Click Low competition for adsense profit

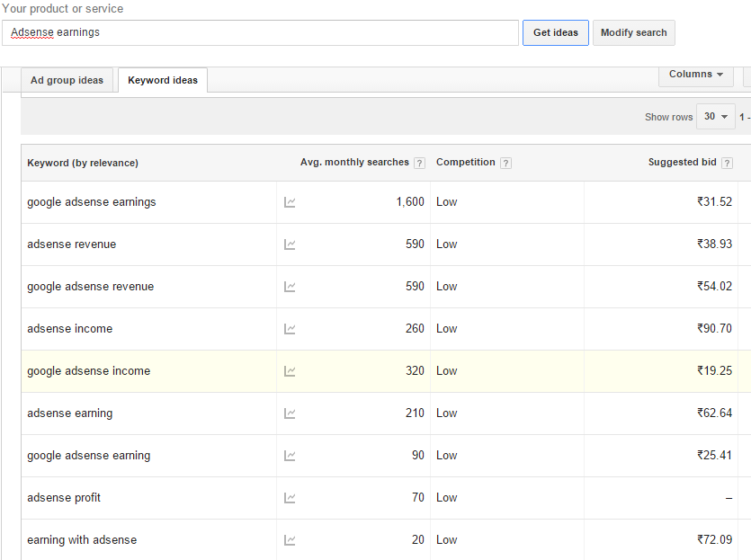(x=446, y=498)
